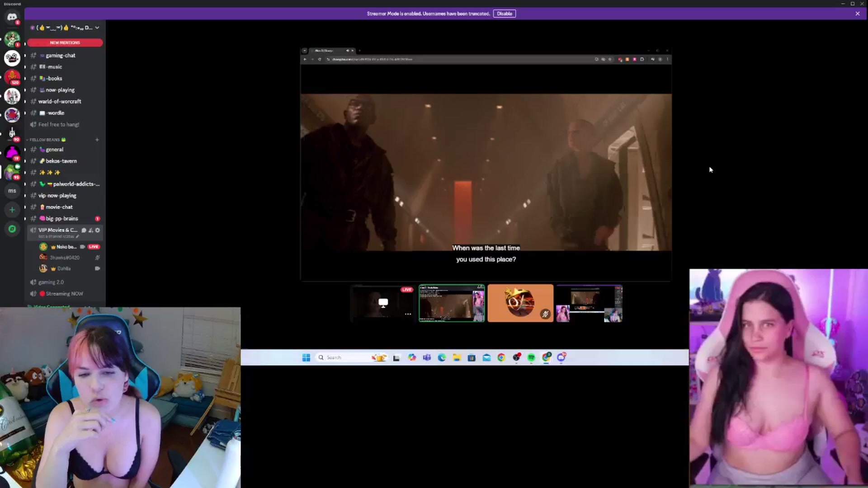Screen dimensions: 868x488
Task: Open the server icon with 120 badge
Action: (x=12, y=77)
